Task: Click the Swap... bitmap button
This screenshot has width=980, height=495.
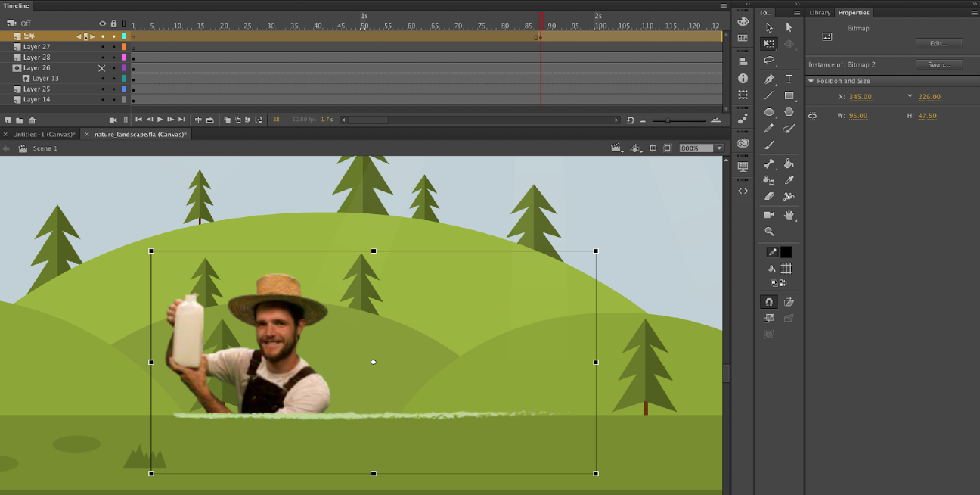Action: 939,64
